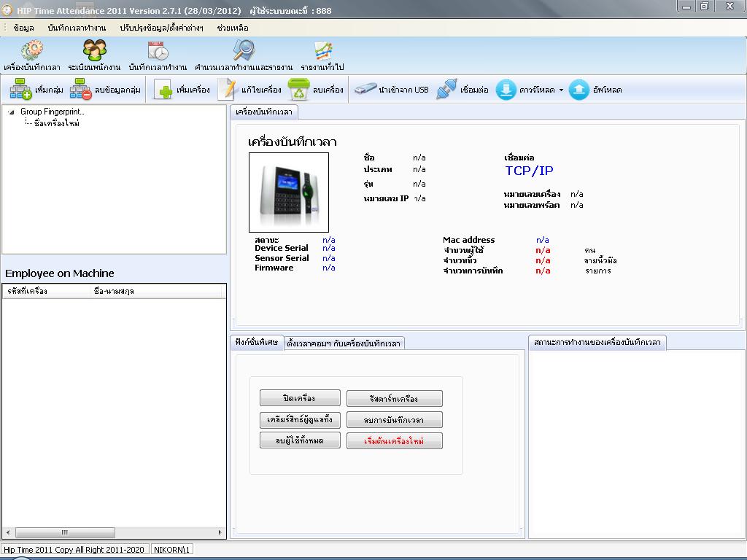Click the เพิ่มเครื่อง green plus icon
This screenshot has width=747, height=560.
point(163,90)
